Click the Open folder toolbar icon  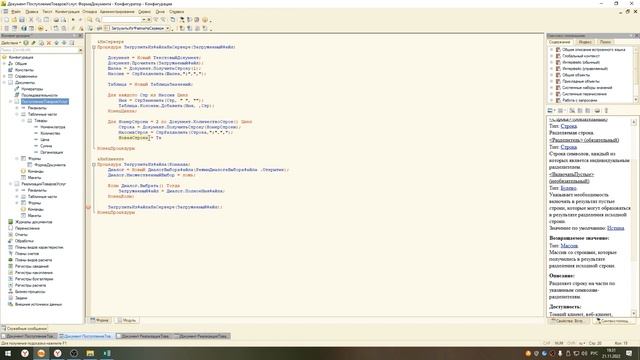[x=14, y=20]
